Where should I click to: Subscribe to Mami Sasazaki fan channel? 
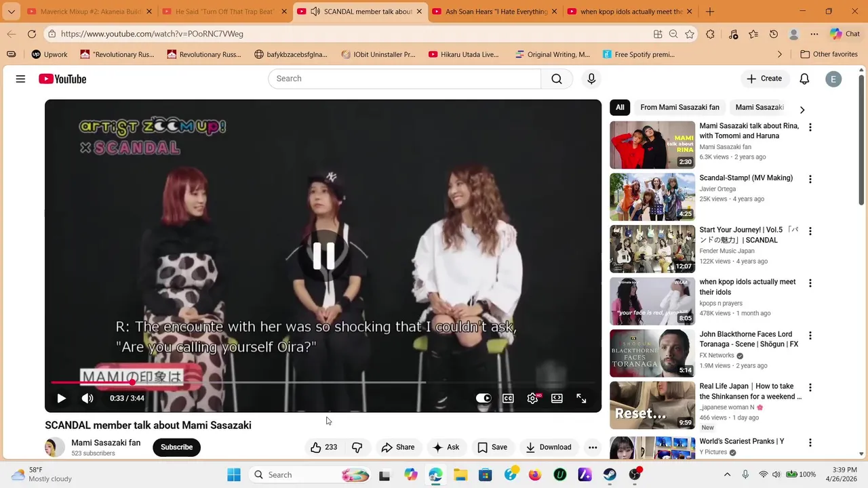pos(176,447)
